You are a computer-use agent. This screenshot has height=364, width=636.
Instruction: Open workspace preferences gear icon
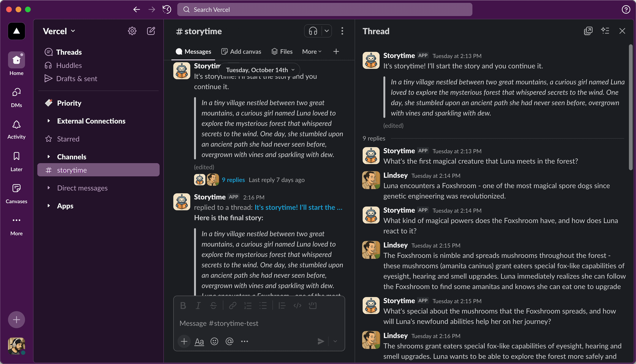point(132,31)
